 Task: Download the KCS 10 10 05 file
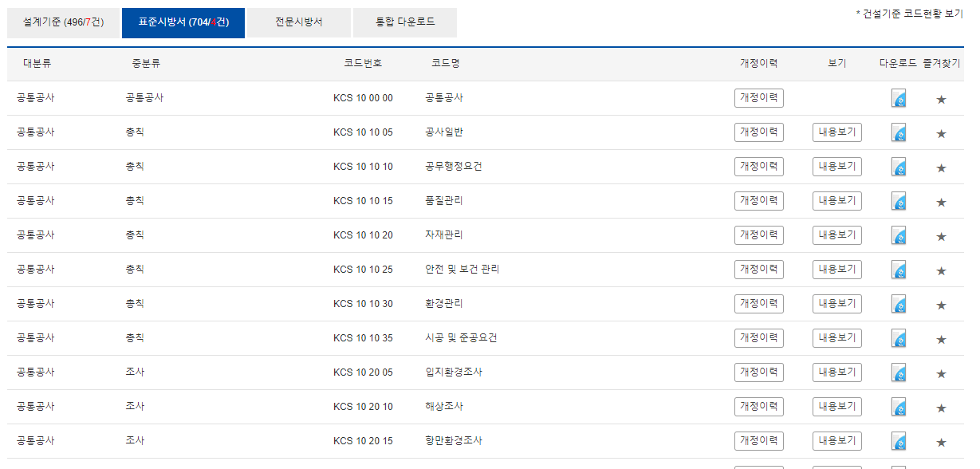point(899,132)
